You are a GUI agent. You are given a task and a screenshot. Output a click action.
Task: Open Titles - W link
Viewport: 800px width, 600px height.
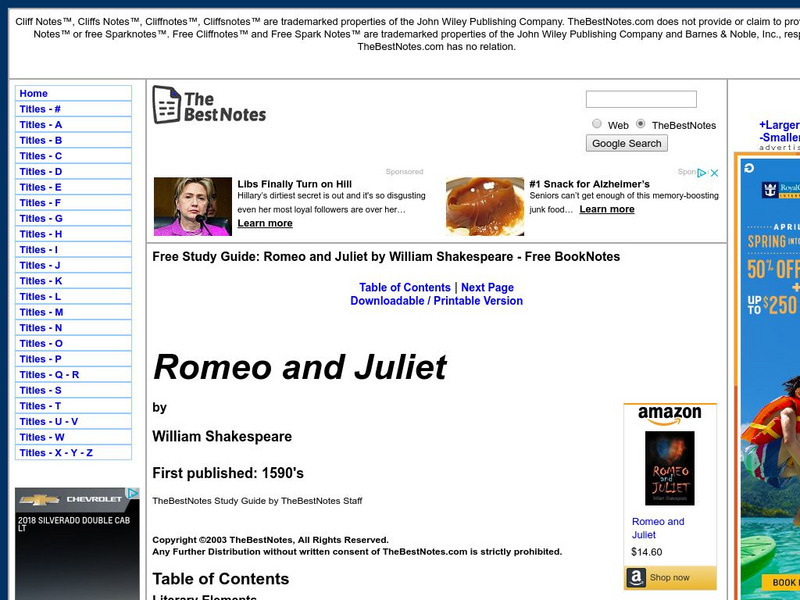tap(73, 437)
